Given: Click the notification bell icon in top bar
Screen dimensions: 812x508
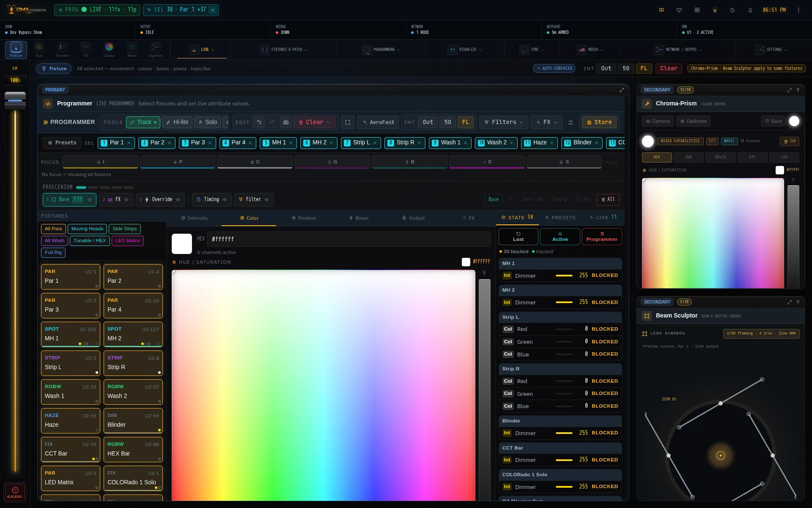Looking at the screenshot, I should click(x=750, y=10).
